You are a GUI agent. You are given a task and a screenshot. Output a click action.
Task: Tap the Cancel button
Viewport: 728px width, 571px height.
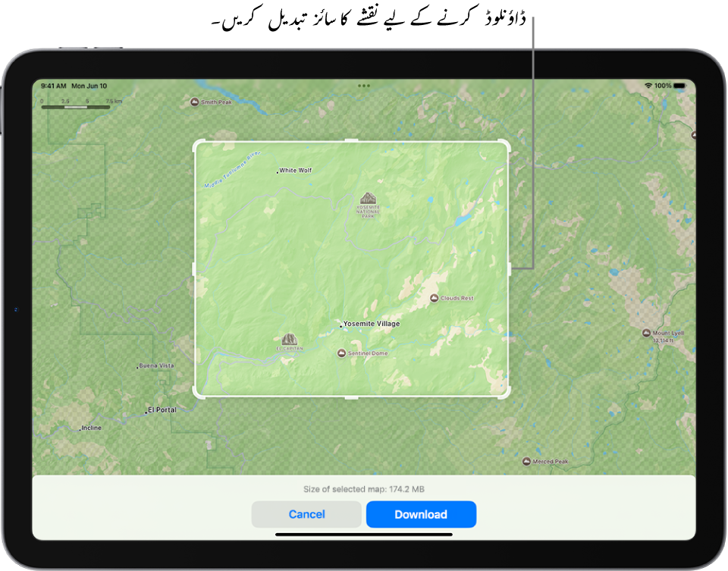click(306, 514)
